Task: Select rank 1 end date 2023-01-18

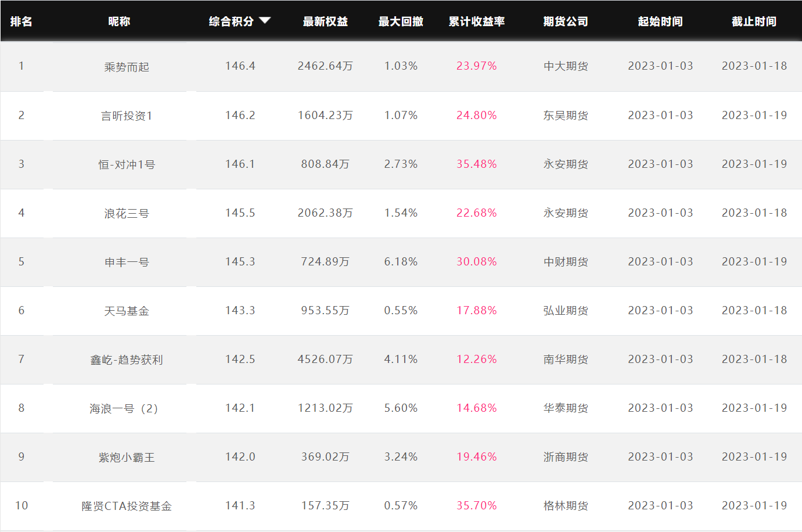Action: point(754,66)
